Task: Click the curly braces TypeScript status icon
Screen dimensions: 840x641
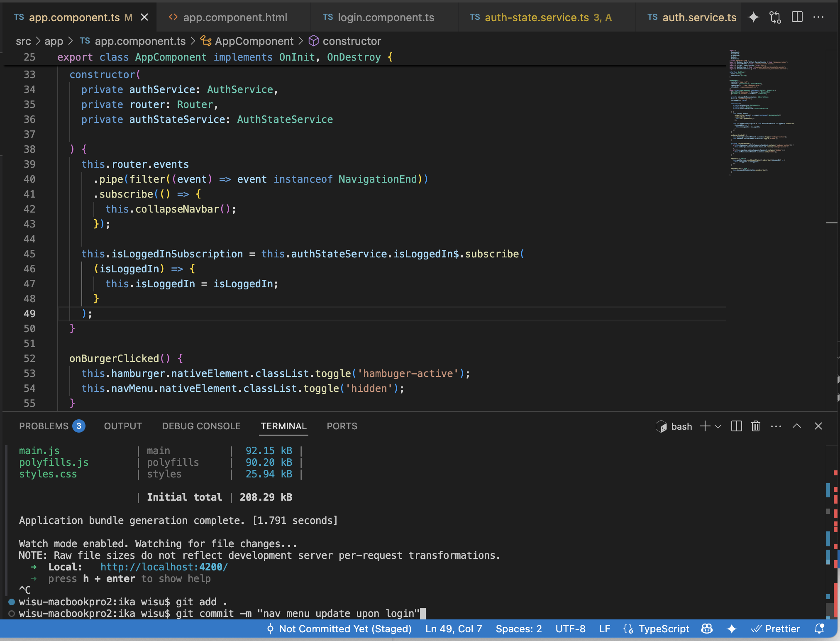Action: coord(628,629)
